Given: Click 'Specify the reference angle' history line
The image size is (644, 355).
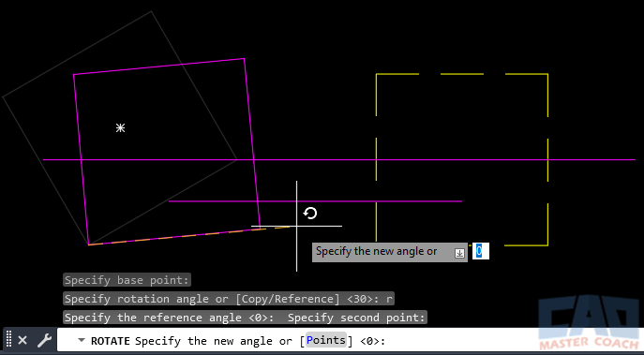Looking at the screenshot, I should coord(246,318).
